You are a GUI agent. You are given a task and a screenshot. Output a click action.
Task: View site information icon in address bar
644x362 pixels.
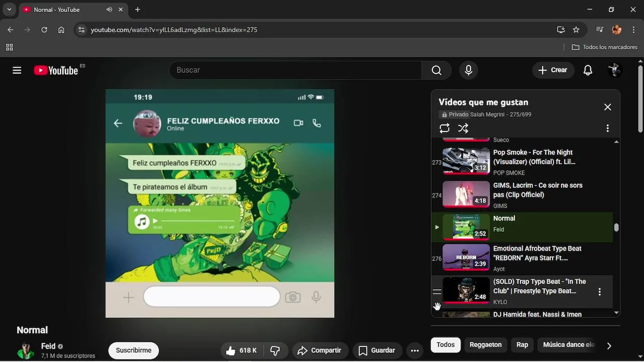[x=82, y=30]
